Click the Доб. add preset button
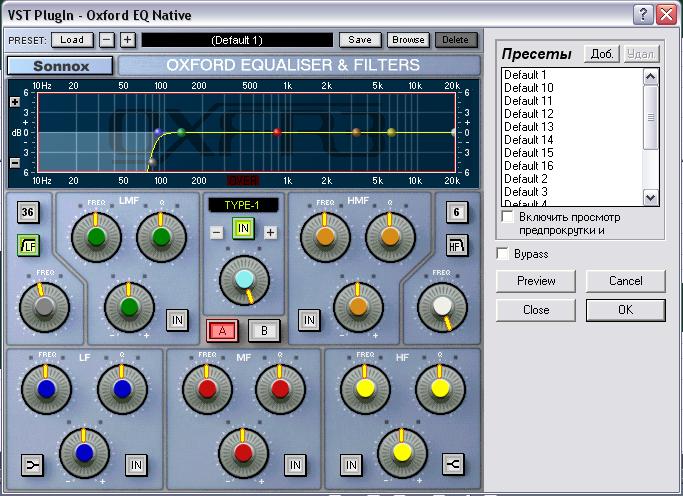 point(602,54)
